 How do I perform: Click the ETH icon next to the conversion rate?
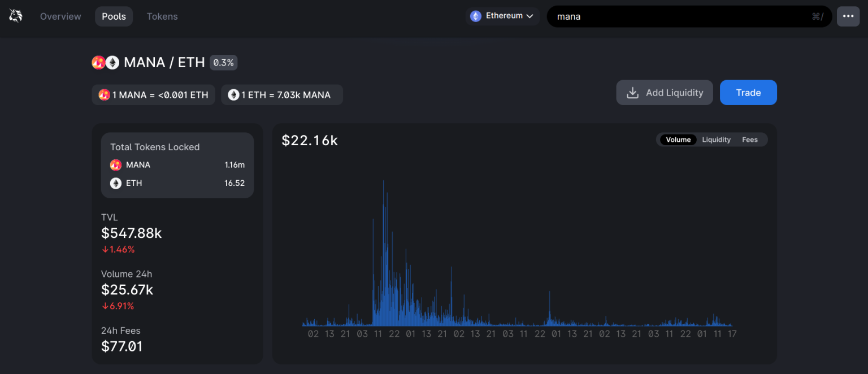click(233, 94)
